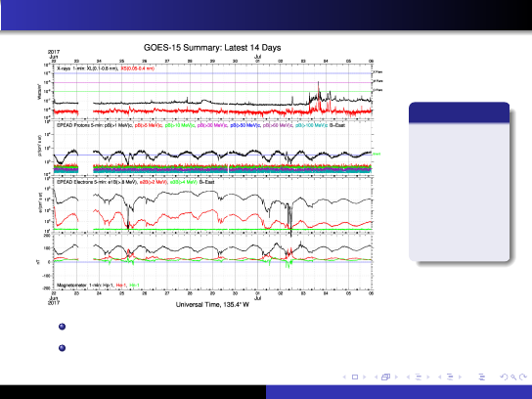Click the undo back-arrow icon
Image resolution: width=532 pixels, height=399 pixels.
(x=504, y=377)
